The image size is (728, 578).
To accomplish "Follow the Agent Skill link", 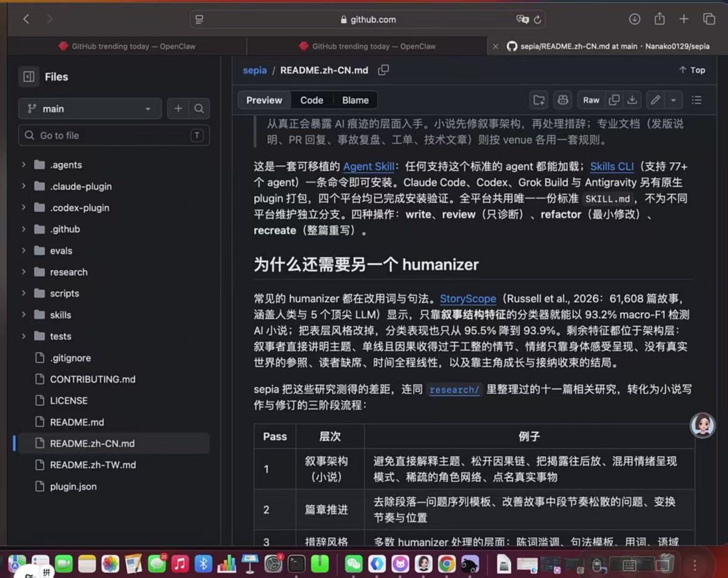I will coord(368,166).
